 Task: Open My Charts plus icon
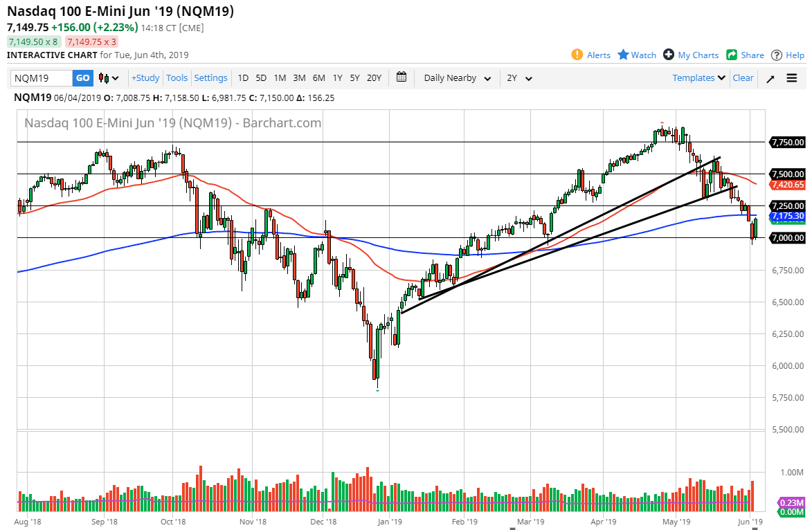coord(669,55)
